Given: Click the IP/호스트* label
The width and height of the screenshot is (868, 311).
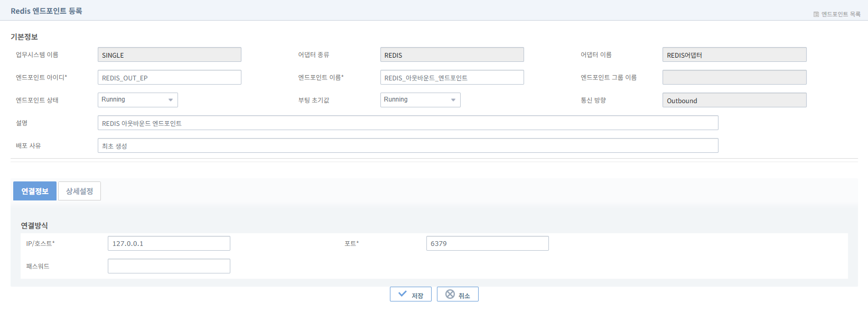Looking at the screenshot, I should coord(40,243).
